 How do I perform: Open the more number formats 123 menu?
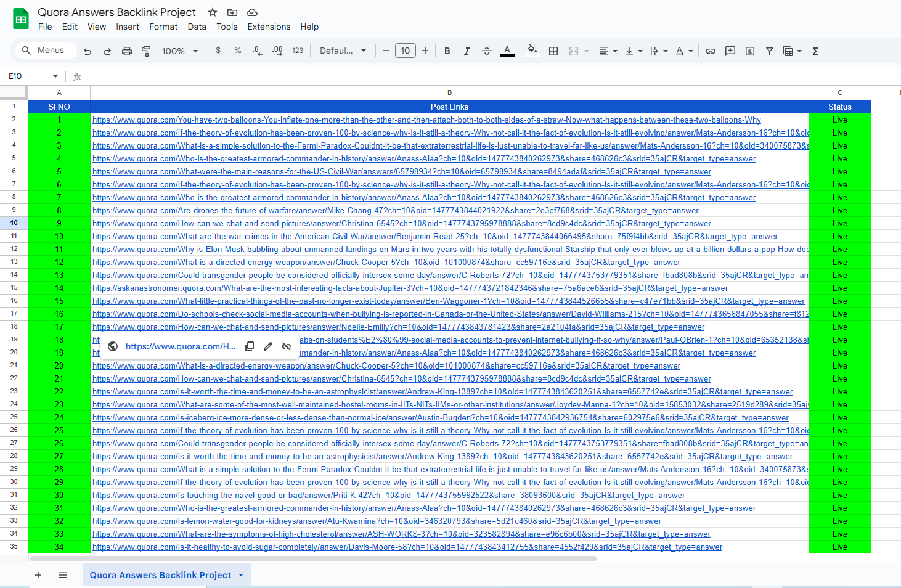coord(298,51)
